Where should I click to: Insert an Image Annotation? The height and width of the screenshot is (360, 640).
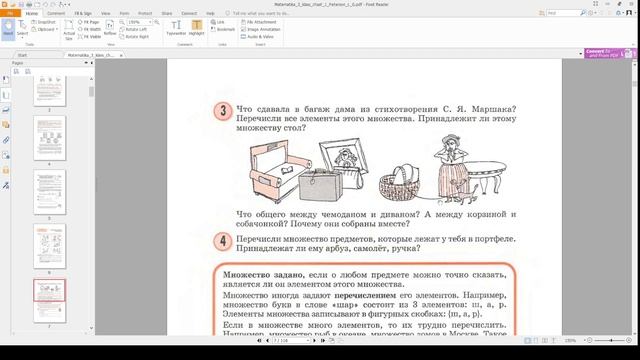tap(260, 29)
